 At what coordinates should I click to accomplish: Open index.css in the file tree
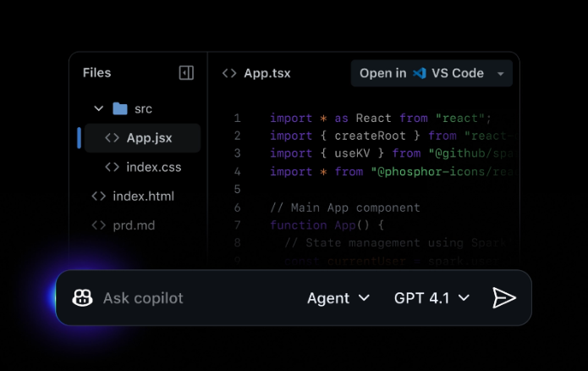point(142,167)
